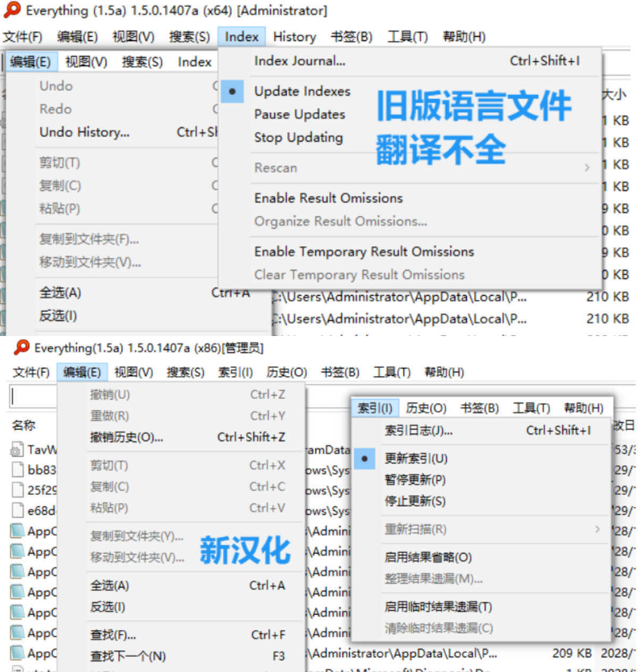Enable Result Omissions in the Index menu
The height and width of the screenshot is (672, 638).
click(x=328, y=198)
